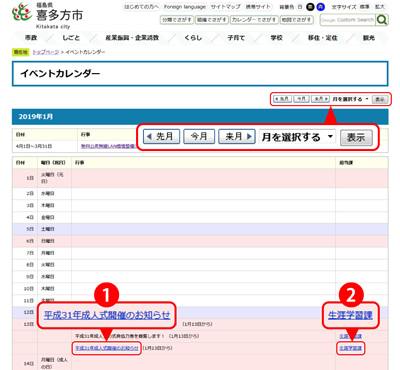
Task: Set text size to 拡大
Action: click(x=380, y=7)
